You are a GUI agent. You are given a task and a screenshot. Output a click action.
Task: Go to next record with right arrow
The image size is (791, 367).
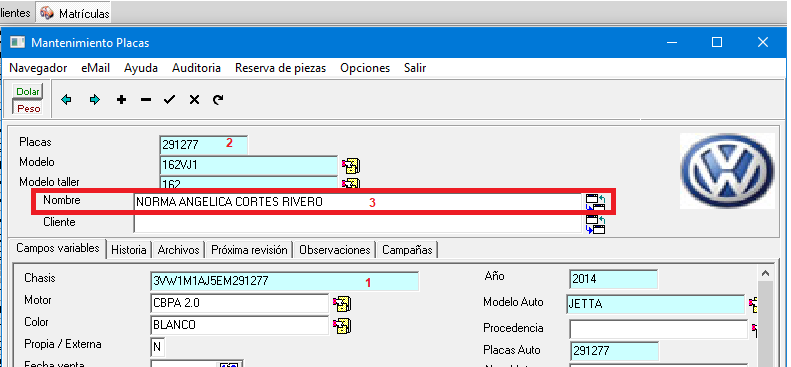94,100
